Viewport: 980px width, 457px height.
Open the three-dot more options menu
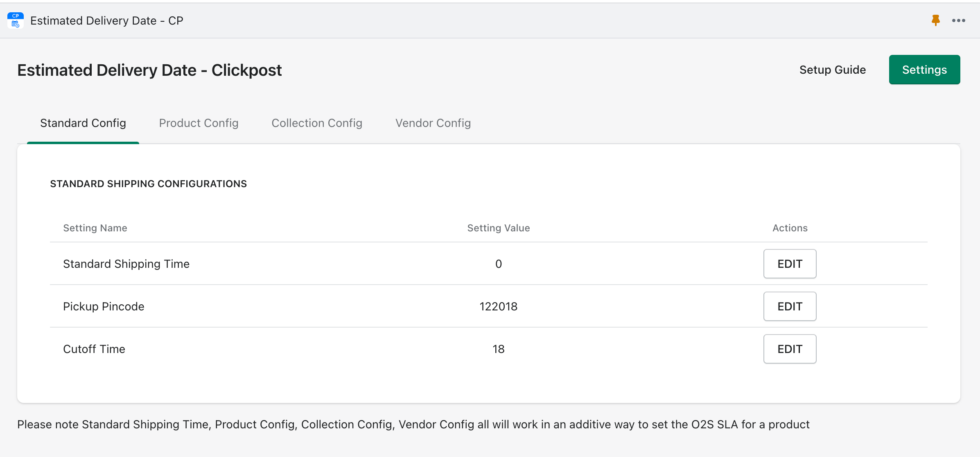(x=958, y=20)
